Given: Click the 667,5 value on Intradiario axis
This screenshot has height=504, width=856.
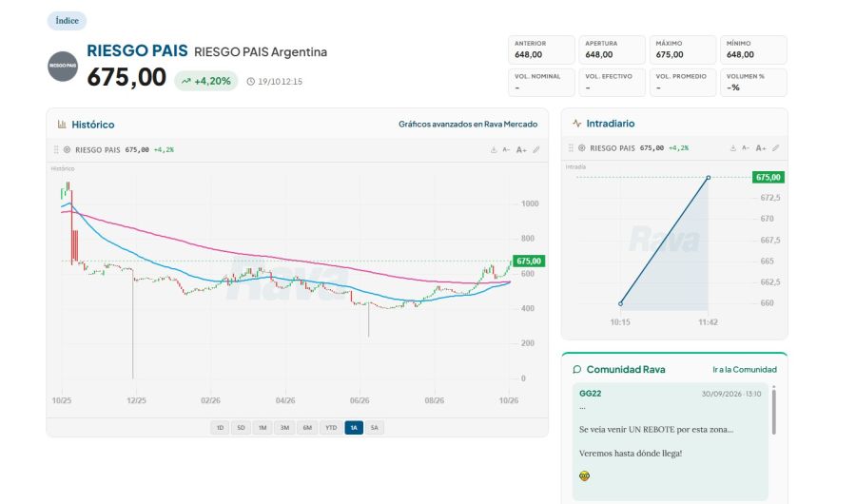Looking at the screenshot, I should pos(769,240).
